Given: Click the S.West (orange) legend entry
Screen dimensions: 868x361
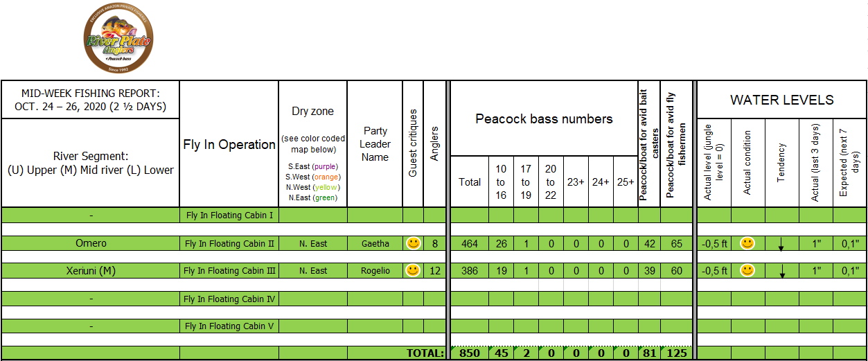Looking at the screenshot, I should click(x=313, y=177).
